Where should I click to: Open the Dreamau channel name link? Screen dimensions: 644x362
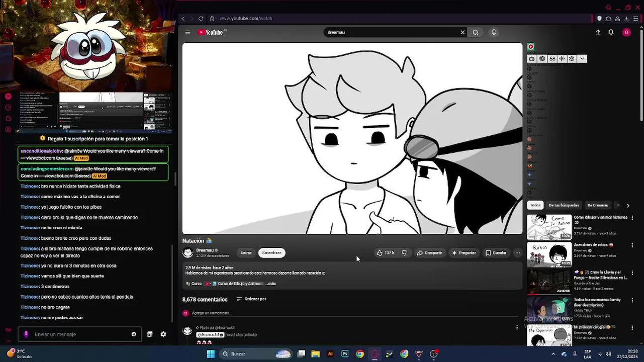(x=205, y=250)
